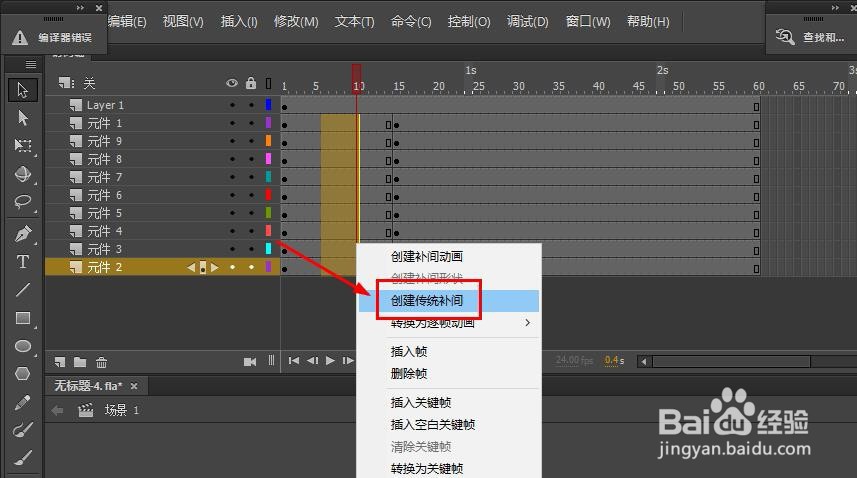Toggle visibility dot of Layer 1

pos(232,105)
